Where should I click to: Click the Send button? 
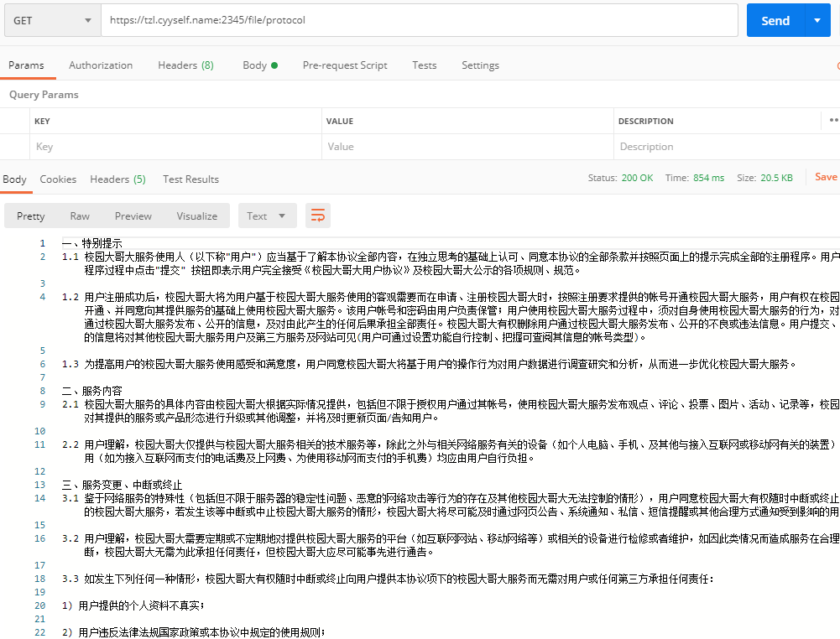[775, 20]
